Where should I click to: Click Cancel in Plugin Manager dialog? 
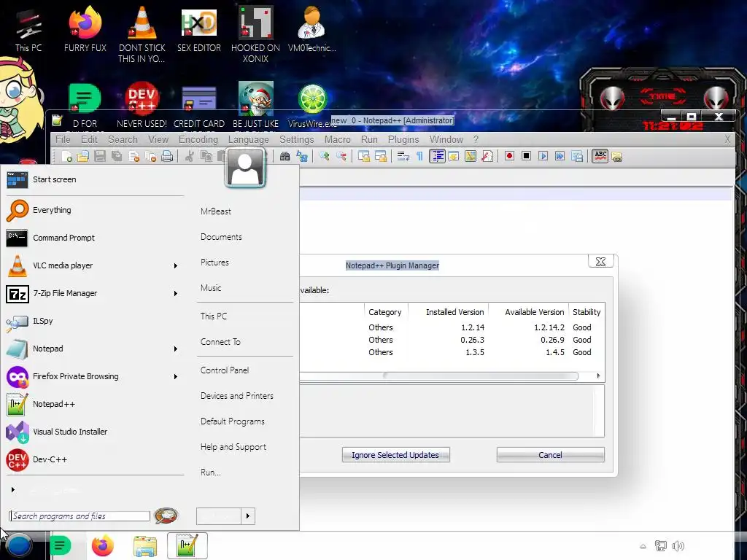[550, 455]
